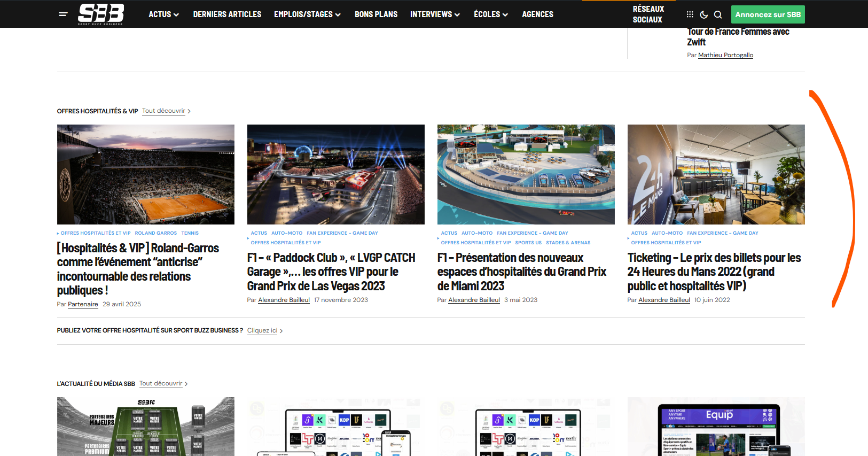Click the SBB logo in header
868x456 pixels.
pyautogui.click(x=101, y=14)
